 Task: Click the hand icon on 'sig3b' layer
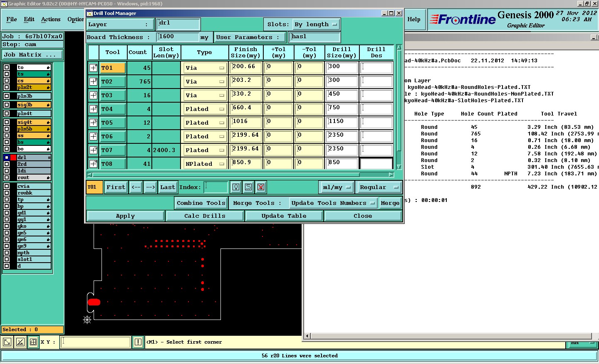[x=48, y=105]
